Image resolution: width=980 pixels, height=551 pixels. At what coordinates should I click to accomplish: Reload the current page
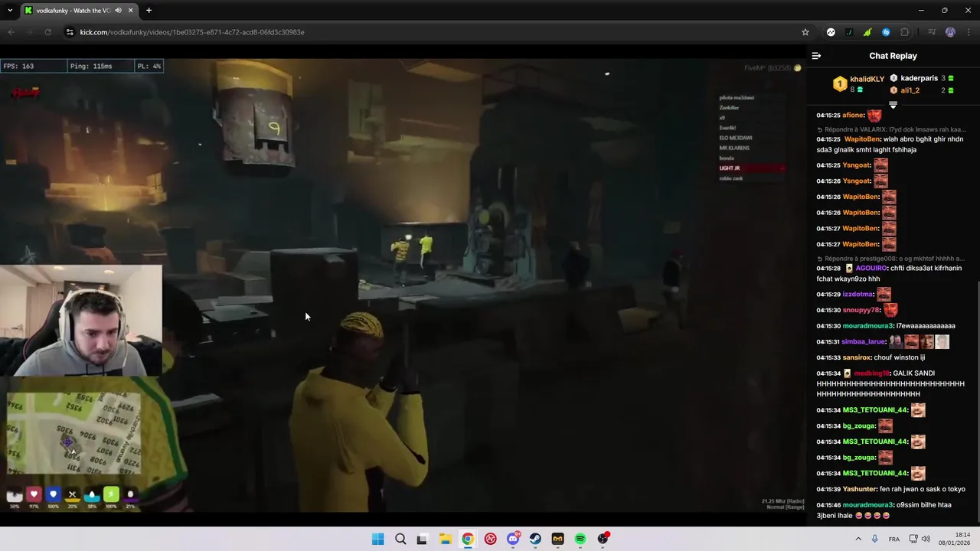coord(47,32)
